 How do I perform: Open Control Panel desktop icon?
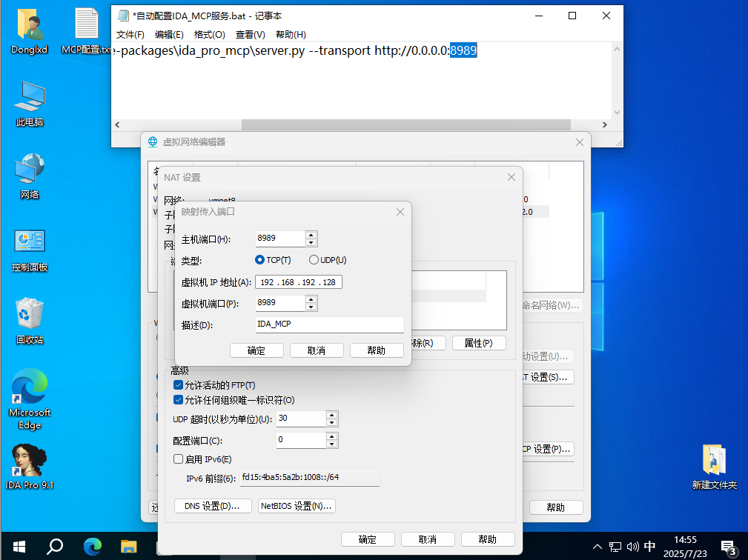pos(30,242)
